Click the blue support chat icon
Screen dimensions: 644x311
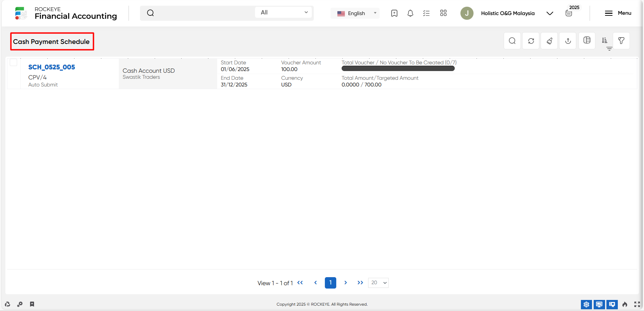612,305
